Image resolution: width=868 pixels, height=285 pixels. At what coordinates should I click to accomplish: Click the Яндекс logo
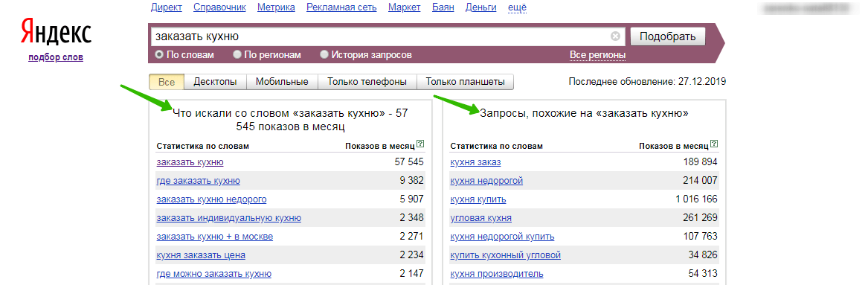56,31
